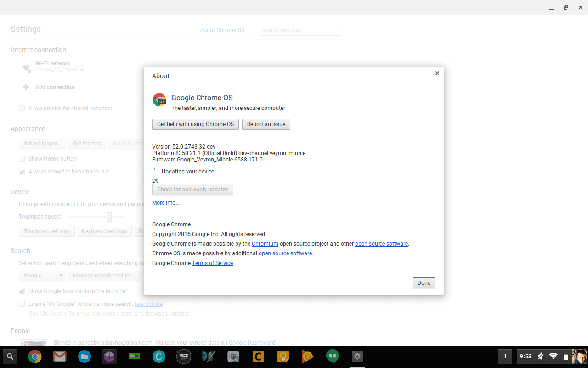Launch Vectr Beta from the shelf
Image resolution: width=588 pixels, height=368 pixels.
pyautogui.click(x=183, y=356)
